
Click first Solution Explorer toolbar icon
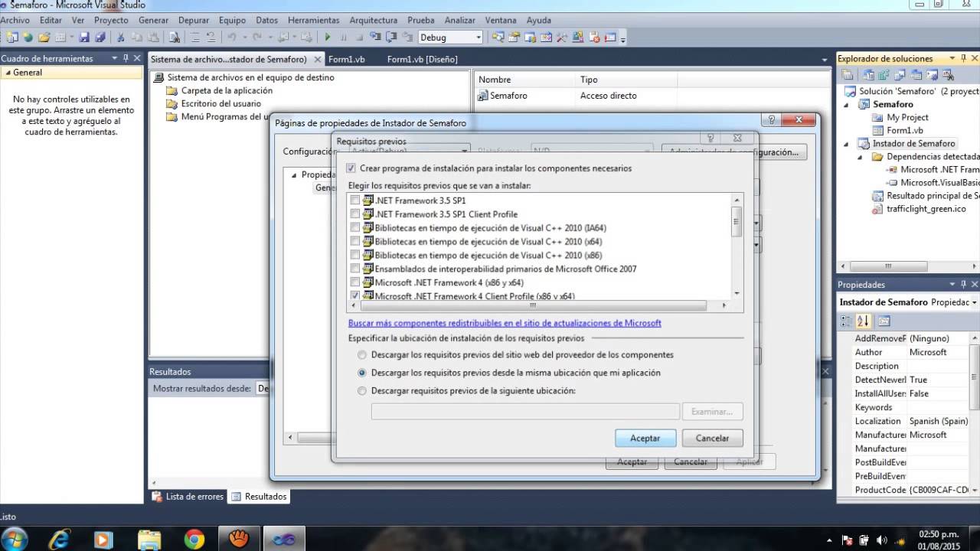tap(848, 75)
